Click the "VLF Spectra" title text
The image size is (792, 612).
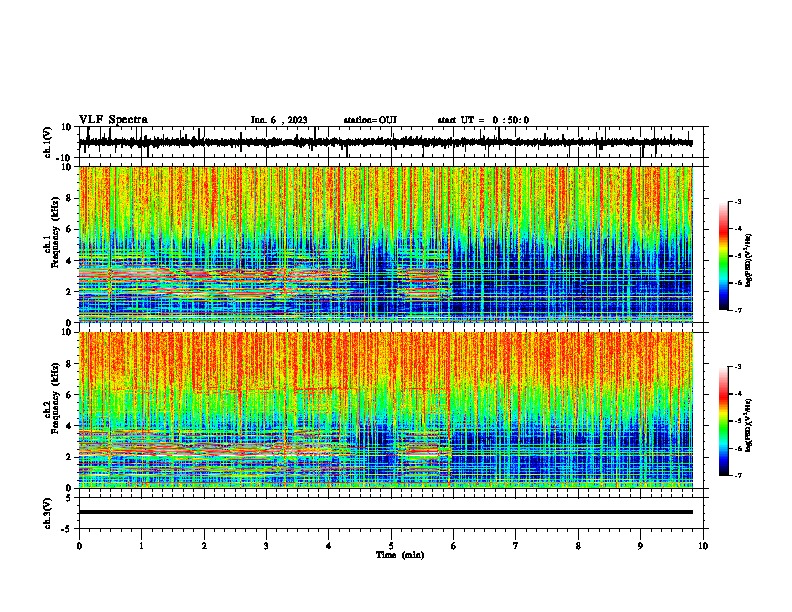point(113,120)
